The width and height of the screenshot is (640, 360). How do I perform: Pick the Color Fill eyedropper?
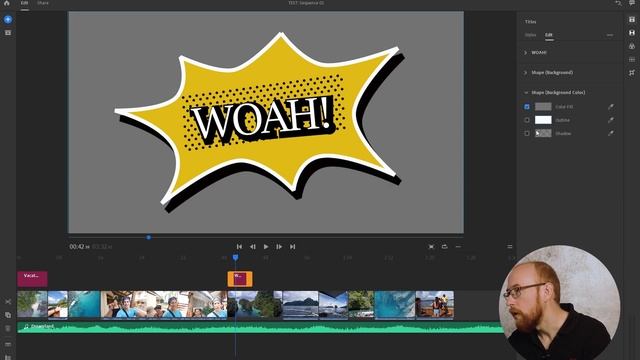click(611, 107)
